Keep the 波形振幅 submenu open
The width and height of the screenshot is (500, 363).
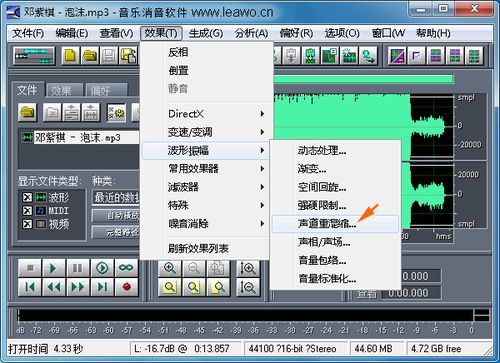tap(204, 150)
